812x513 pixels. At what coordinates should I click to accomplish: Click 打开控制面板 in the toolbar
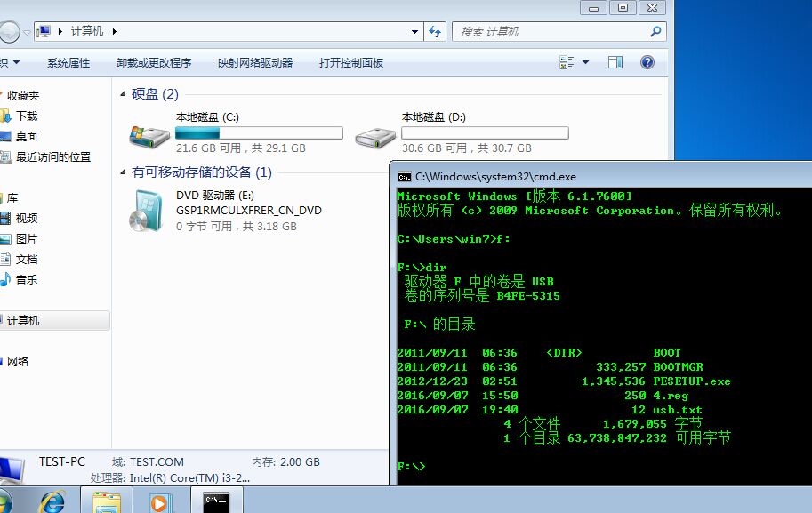351,63
